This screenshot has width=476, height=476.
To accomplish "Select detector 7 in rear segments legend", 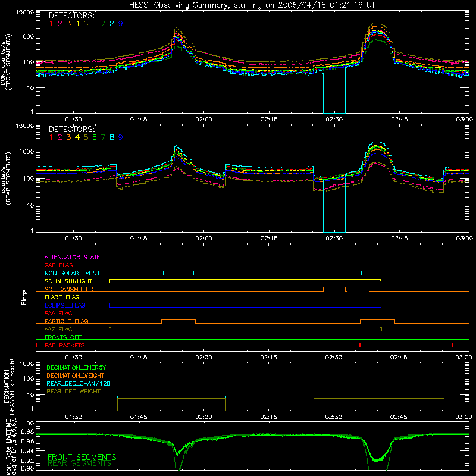I will point(103,137).
